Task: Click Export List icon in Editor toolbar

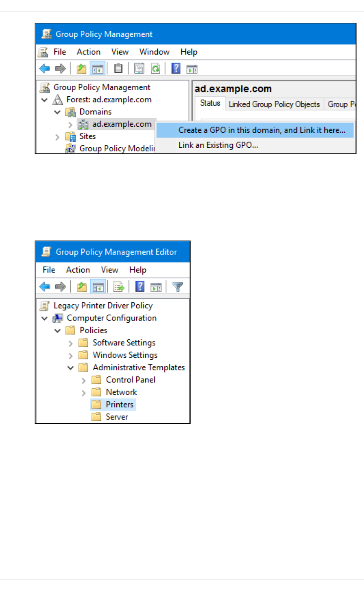Action: 119,287
